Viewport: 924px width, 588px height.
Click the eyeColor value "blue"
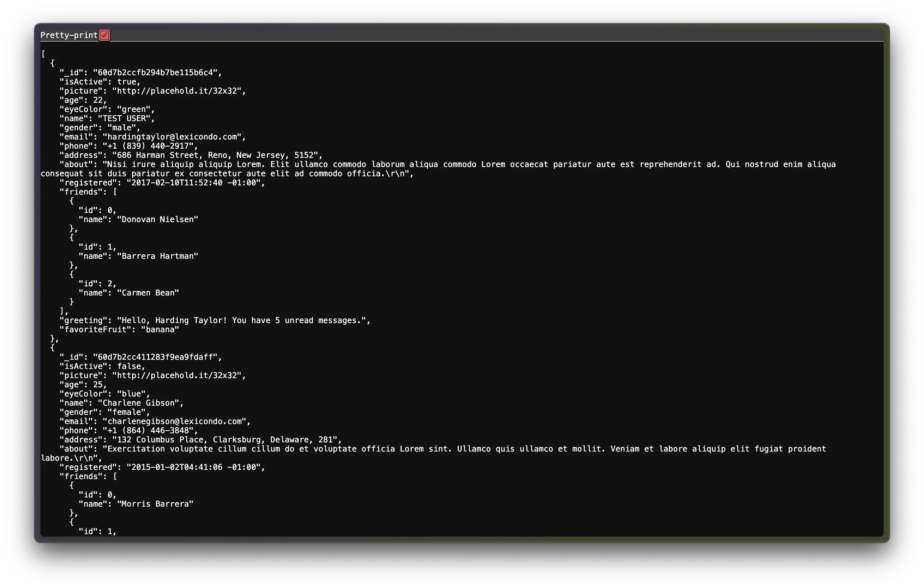[131, 394]
